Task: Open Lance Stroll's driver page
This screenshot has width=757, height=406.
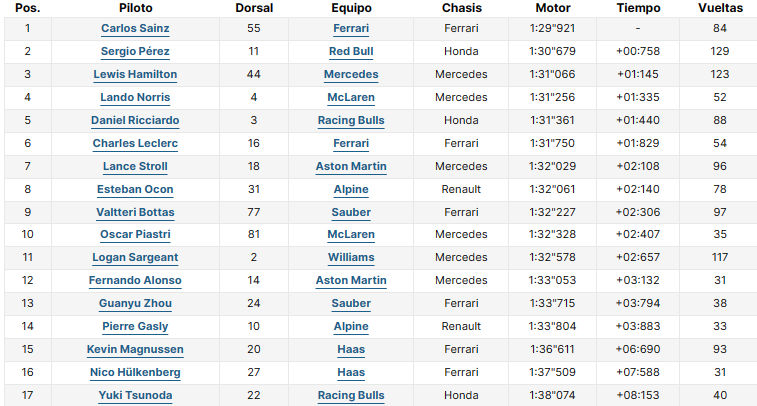Action: pyautogui.click(x=135, y=166)
